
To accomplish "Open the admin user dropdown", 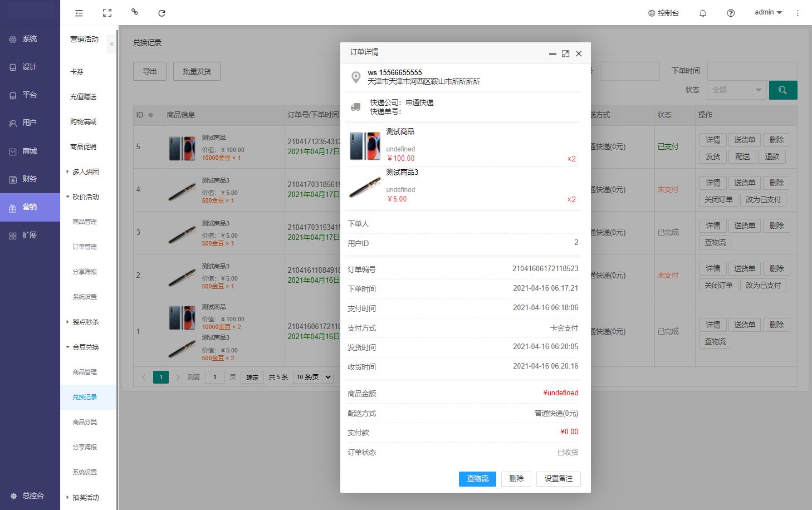I will tap(768, 12).
